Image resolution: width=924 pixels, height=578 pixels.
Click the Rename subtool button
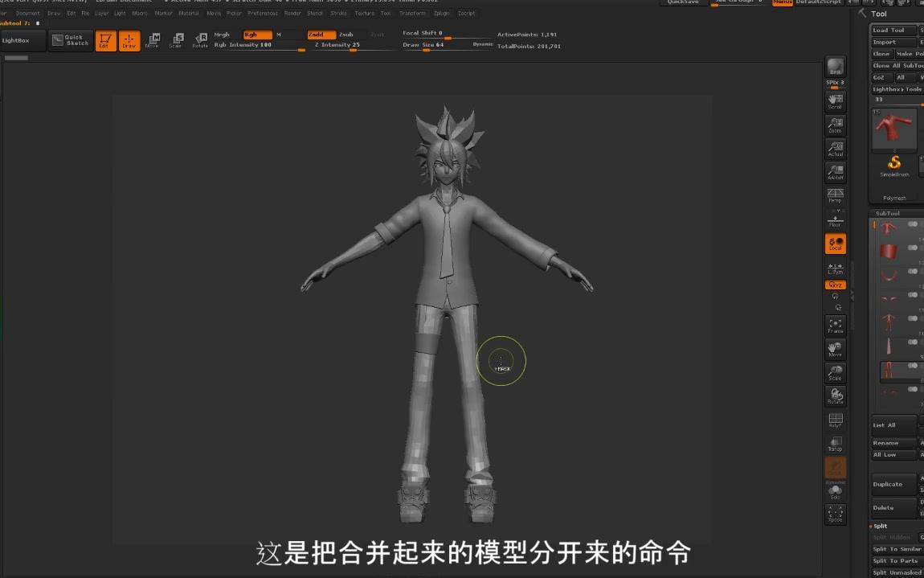pyautogui.click(x=894, y=443)
